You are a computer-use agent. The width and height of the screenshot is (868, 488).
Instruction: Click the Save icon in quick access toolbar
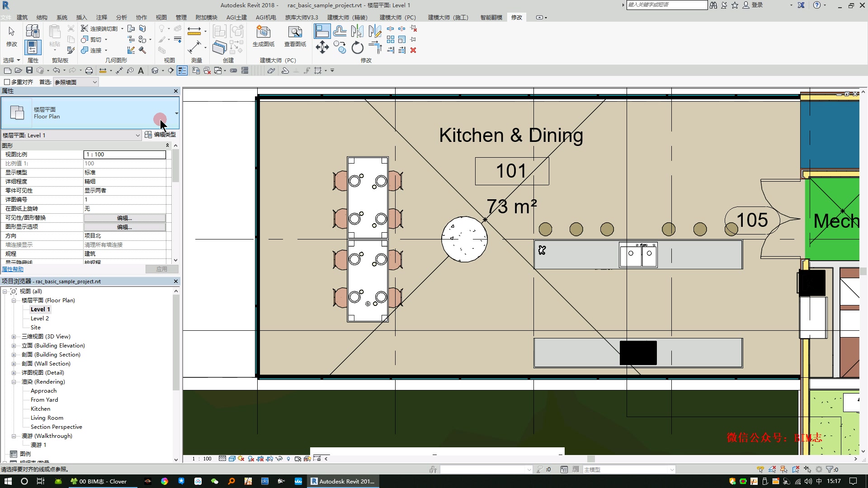click(x=29, y=70)
